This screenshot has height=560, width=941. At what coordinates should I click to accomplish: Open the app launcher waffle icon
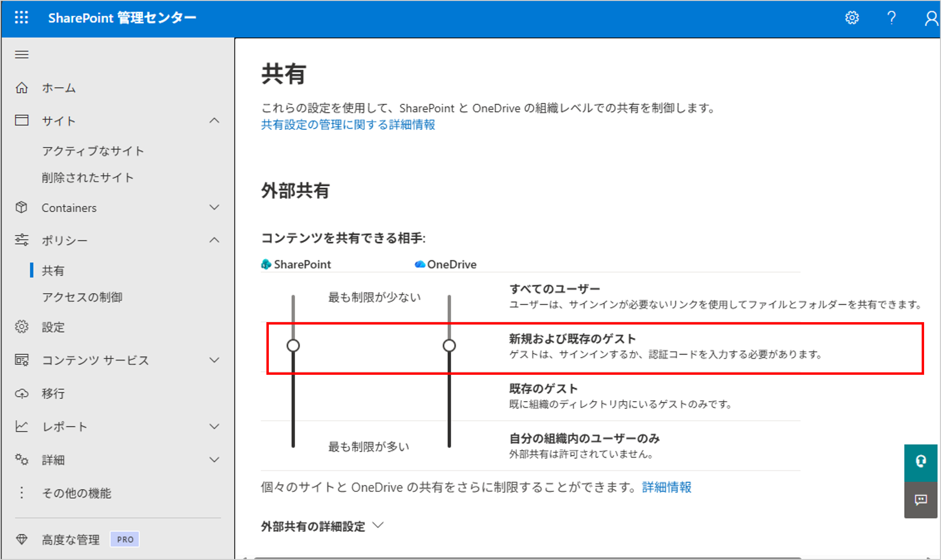21,17
